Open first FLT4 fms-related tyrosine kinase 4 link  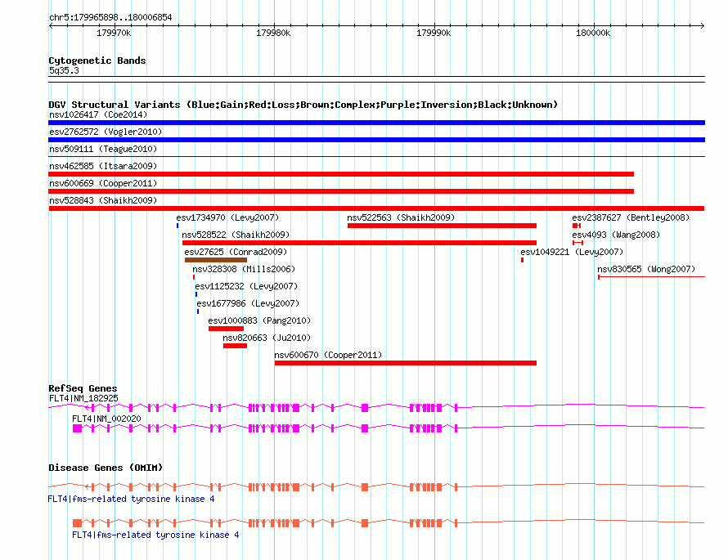point(131,499)
